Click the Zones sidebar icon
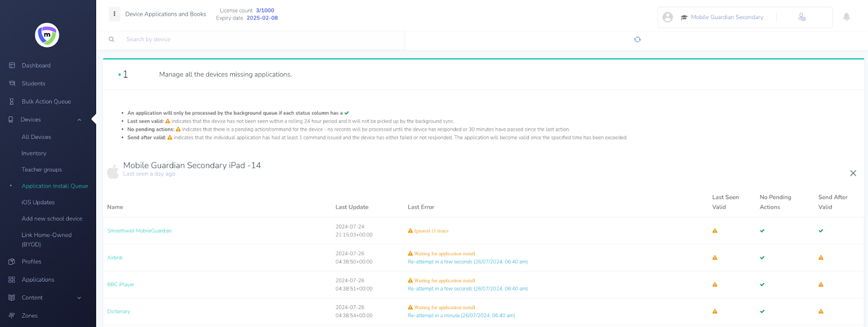The height and width of the screenshot is (327, 868). coord(12,316)
